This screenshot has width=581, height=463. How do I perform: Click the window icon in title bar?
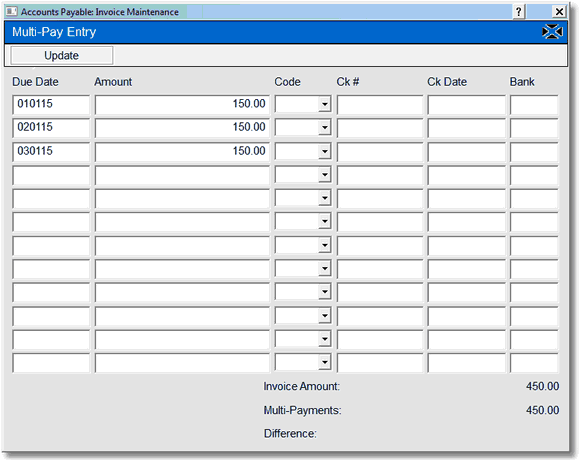11,12
